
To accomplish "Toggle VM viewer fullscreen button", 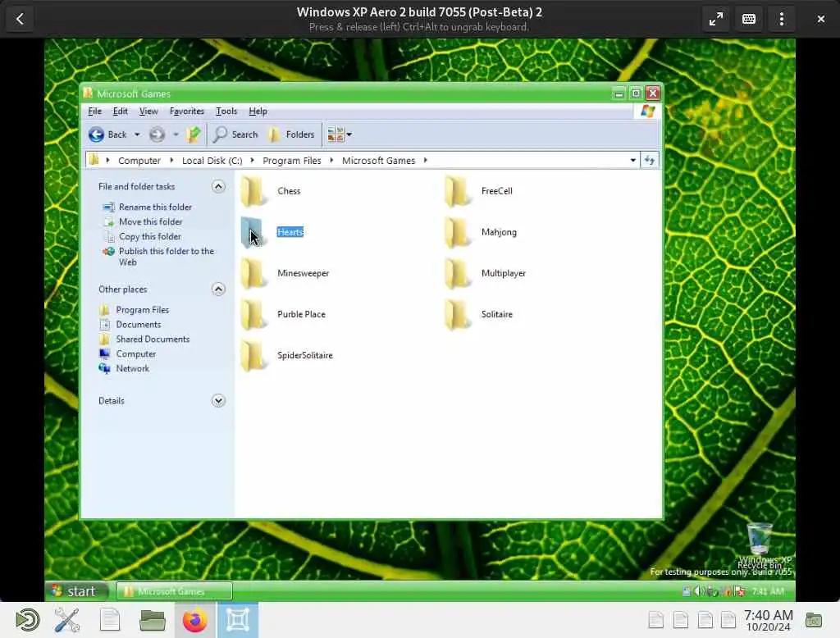I will pyautogui.click(x=716, y=20).
